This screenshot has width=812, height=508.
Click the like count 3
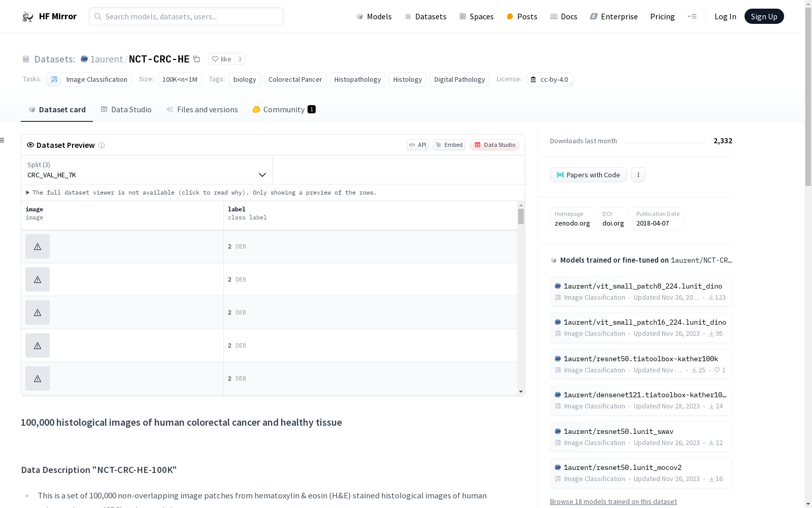240,59
